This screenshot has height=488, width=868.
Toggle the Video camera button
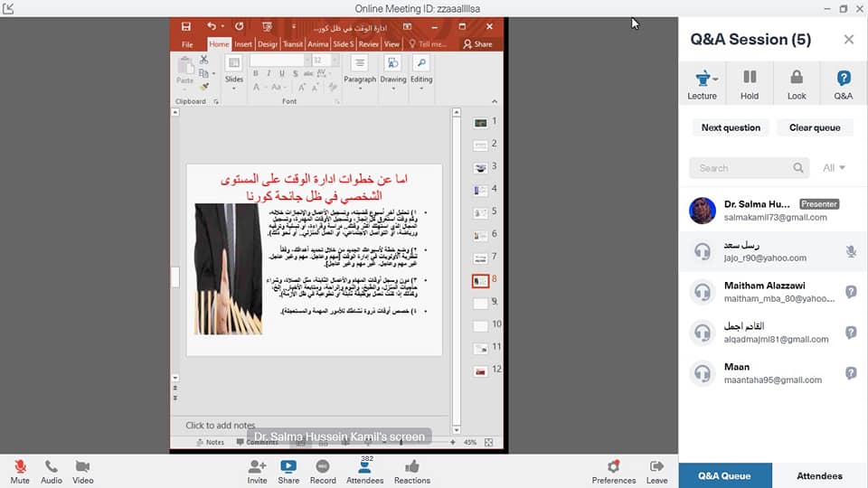[x=83, y=471]
